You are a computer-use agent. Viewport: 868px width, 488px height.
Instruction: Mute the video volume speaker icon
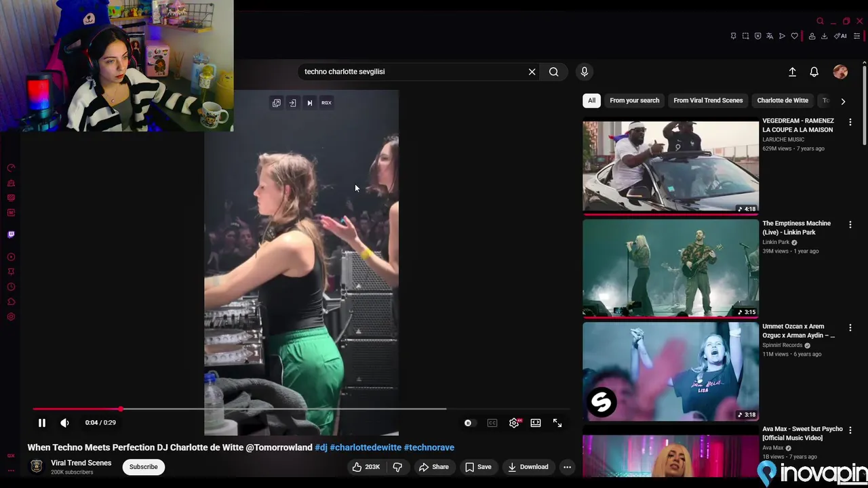coord(64,423)
